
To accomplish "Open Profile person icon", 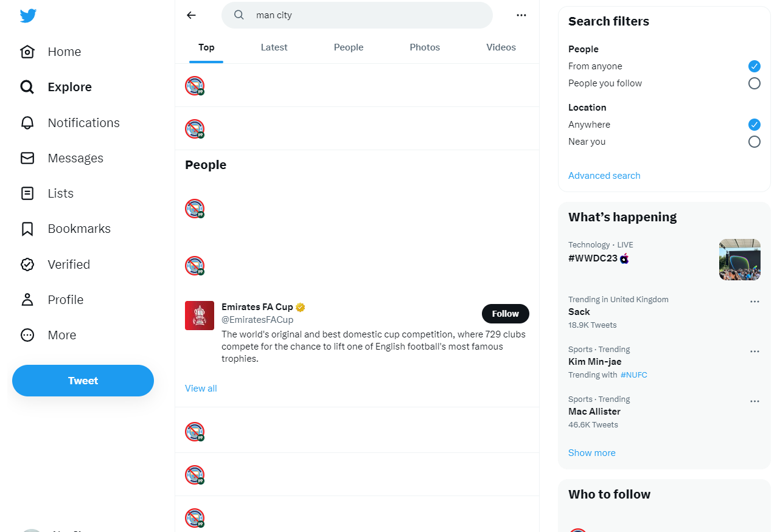I will (27, 300).
